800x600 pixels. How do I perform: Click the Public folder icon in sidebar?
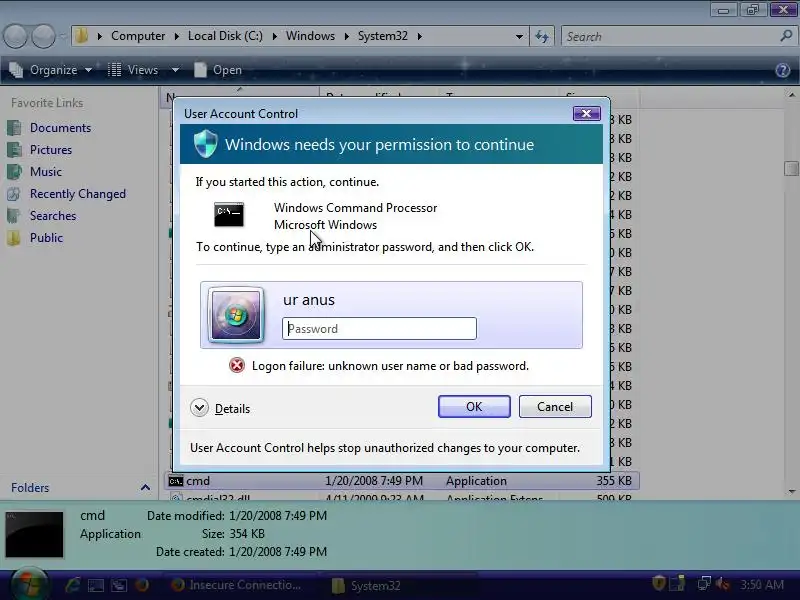(x=14, y=237)
